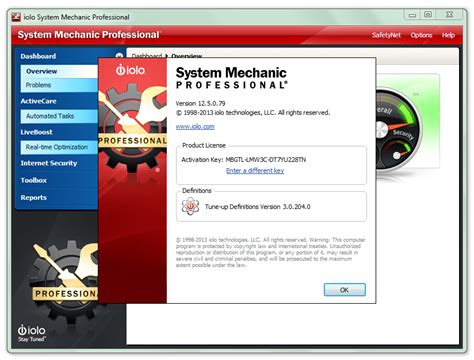The image size is (474, 360).
Task: Maximize the System Mechanic window
Action: pos(428,15)
